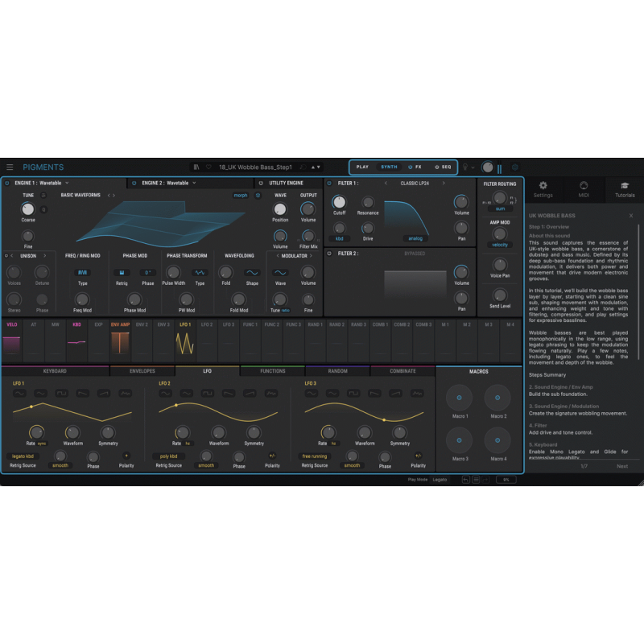The height and width of the screenshot is (644, 644).
Task: Select LFO 1 sine waveform preset icon
Action: (x=19, y=394)
